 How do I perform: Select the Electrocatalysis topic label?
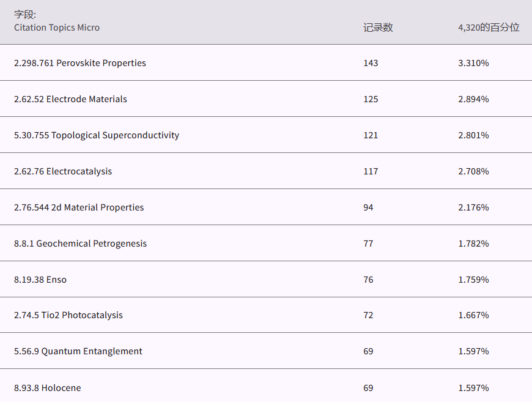click(63, 171)
